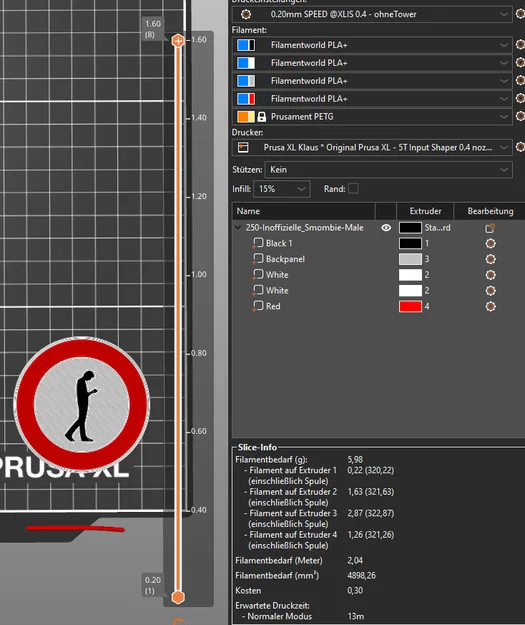Collapse the 250-Inoffizielle_Smombie-Male tree
The width and height of the screenshot is (525, 625).
[238, 228]
